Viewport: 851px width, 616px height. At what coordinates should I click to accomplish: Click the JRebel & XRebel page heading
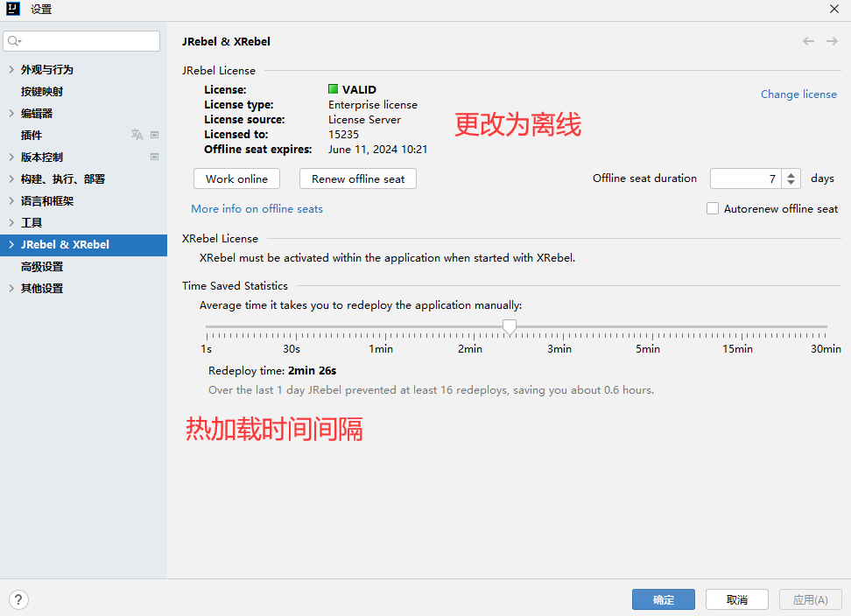point(226,42)
